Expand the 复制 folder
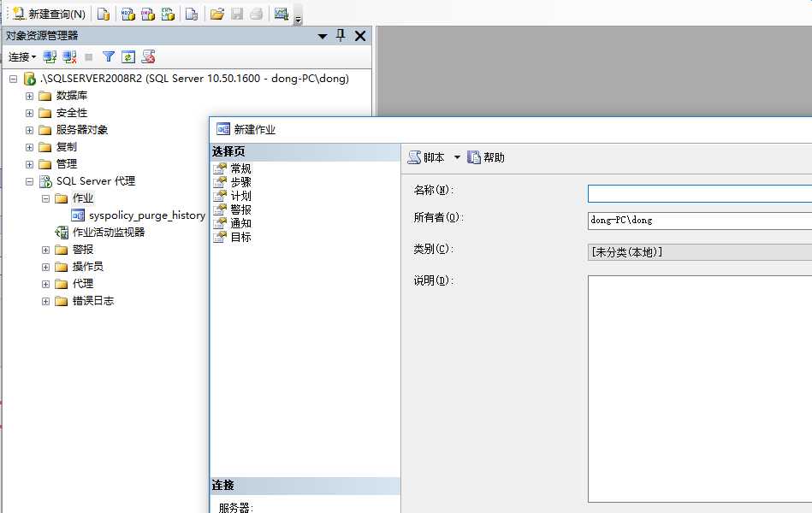 coord(29,148)
